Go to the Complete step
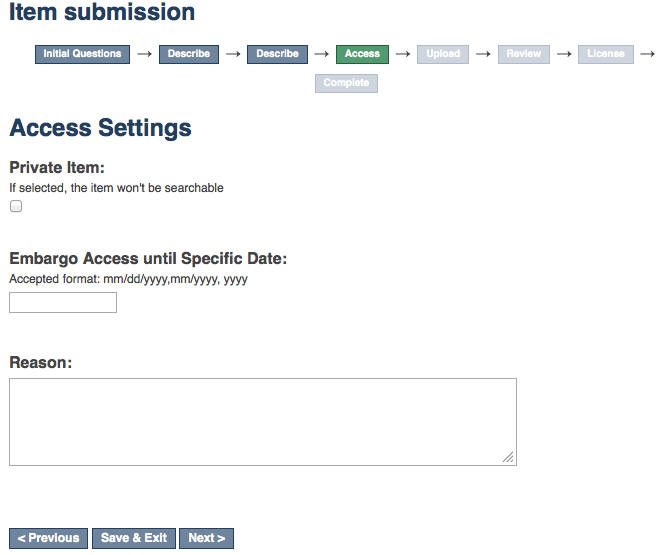The image size is (662, 555). coord(346,83)
